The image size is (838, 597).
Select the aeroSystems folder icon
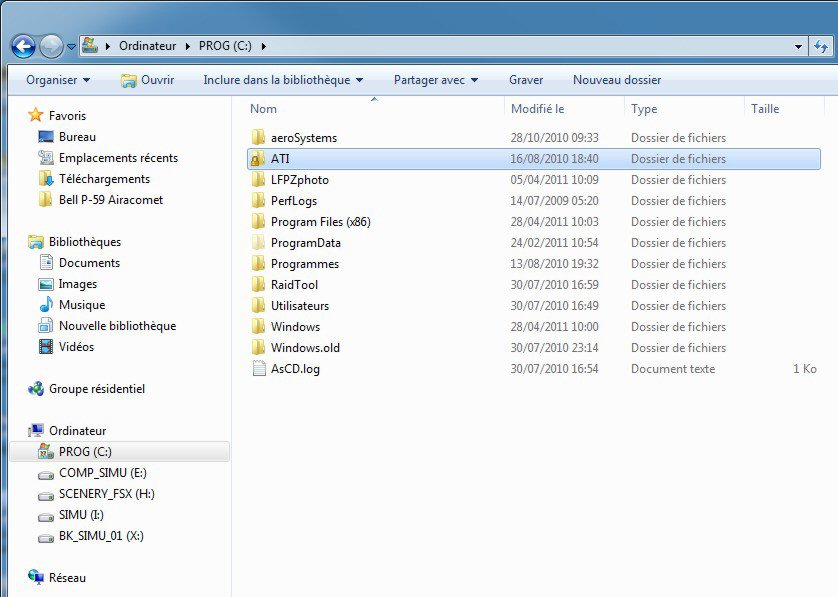[258, 137]
